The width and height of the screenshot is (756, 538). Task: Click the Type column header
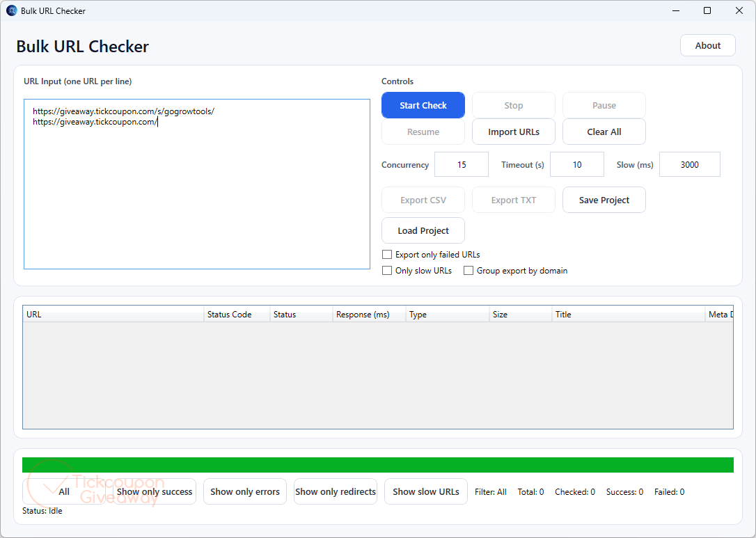click(448, 315)
